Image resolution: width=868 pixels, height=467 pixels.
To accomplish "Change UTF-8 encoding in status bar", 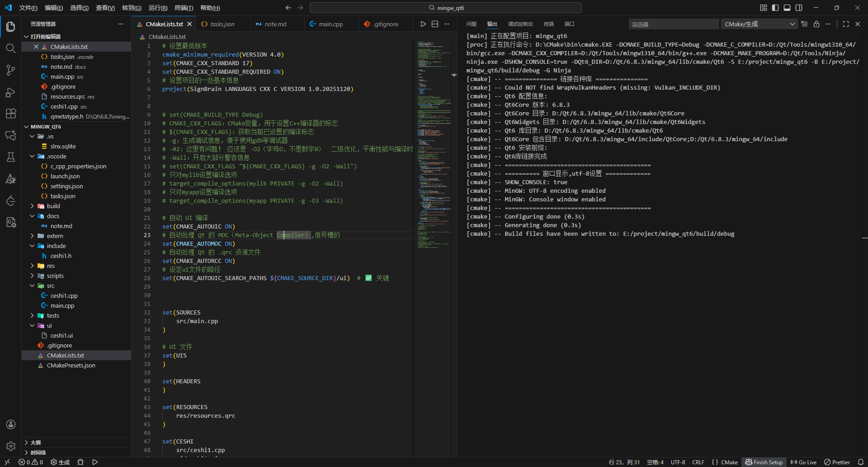I will 678,462.
